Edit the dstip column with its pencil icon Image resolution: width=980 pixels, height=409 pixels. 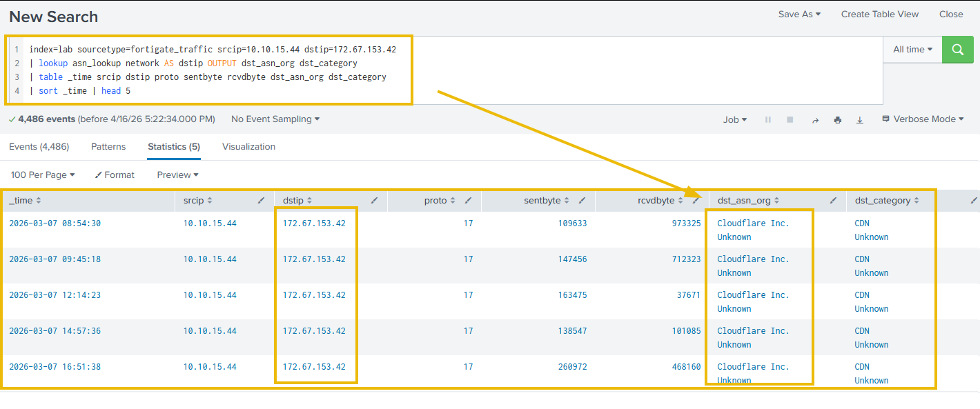coord(374,201)
